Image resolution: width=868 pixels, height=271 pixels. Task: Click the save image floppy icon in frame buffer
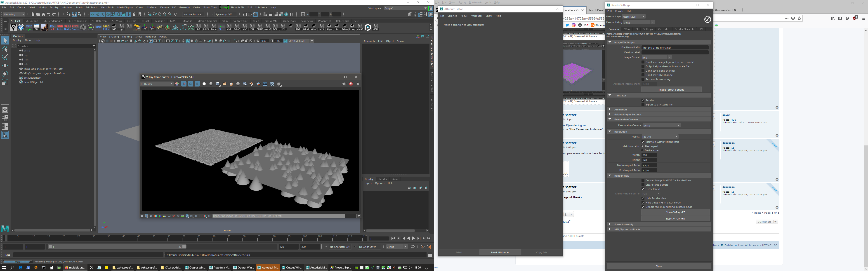click(x=218, y=84)
